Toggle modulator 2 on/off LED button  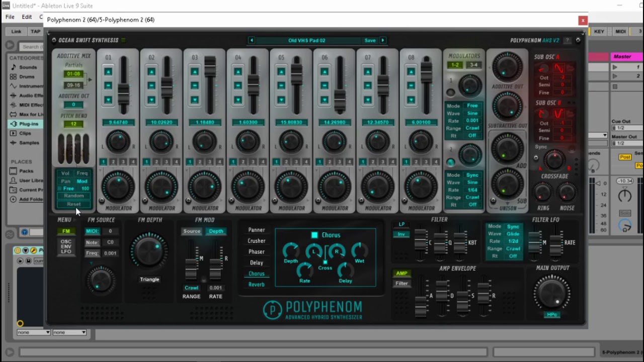(451, 162)
